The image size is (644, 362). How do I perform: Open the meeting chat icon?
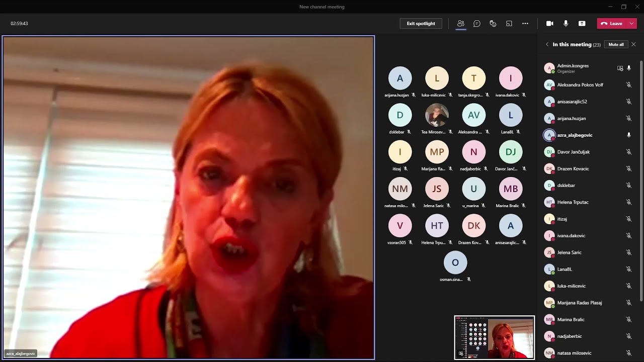(x=477, y=24)
